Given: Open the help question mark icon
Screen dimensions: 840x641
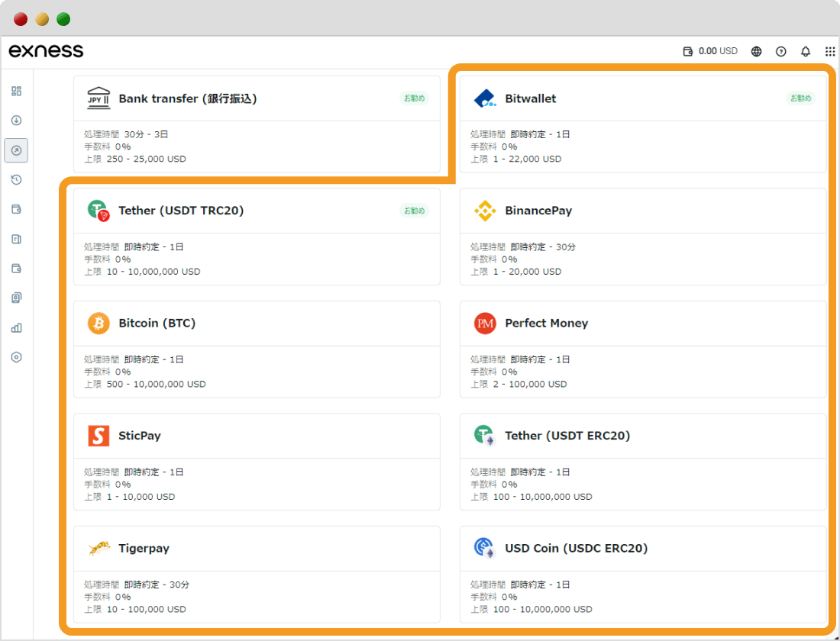Looking at the screenshot, I should (781, 51).
